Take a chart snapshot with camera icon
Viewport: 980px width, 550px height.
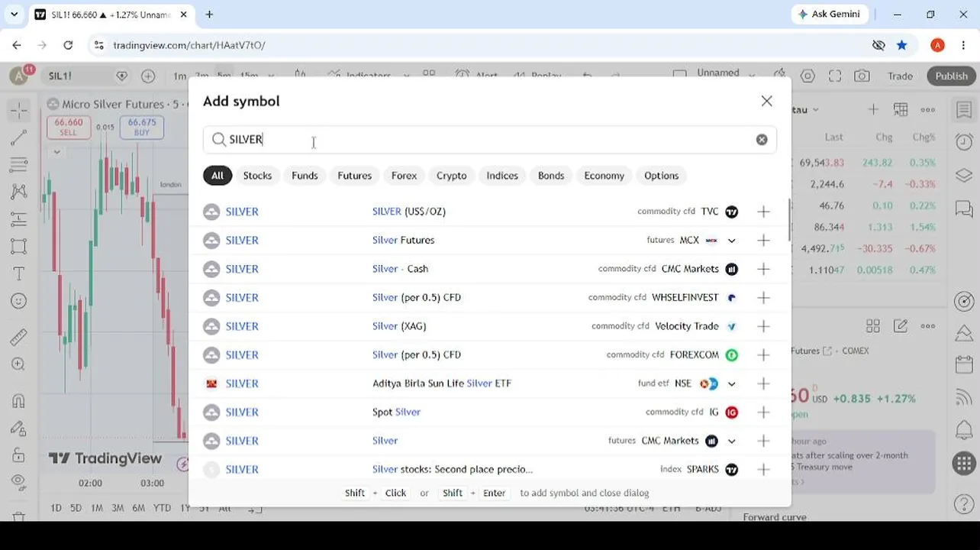coord(862,76)
